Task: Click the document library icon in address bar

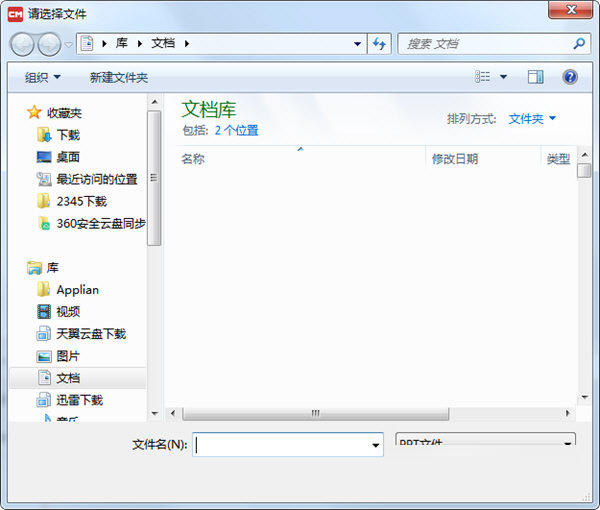Action: pos(87,43)
